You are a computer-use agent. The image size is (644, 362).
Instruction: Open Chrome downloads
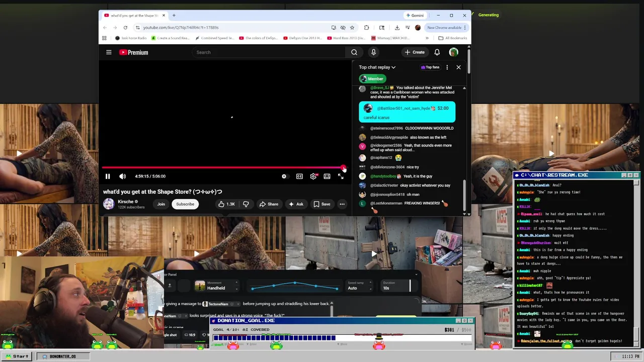397,28
